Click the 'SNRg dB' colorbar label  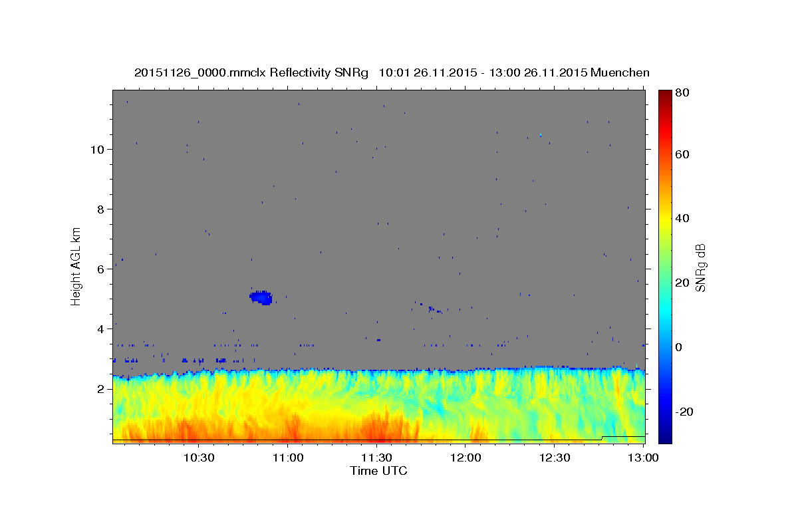[700, 267]
